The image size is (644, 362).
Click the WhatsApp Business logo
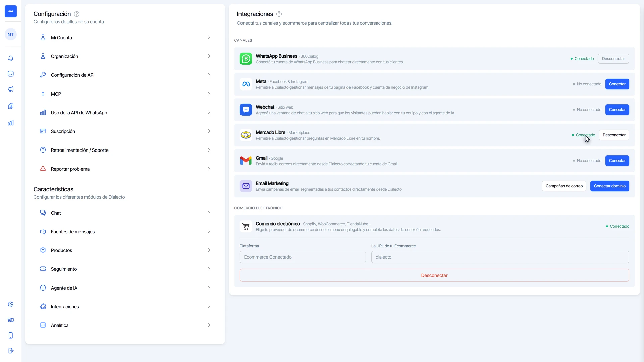[246, 59]
